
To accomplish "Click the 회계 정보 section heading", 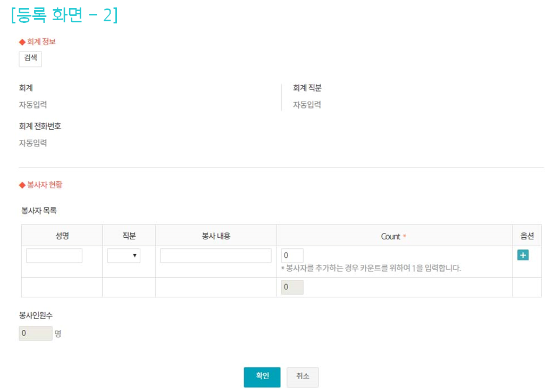I will [40, 41].
